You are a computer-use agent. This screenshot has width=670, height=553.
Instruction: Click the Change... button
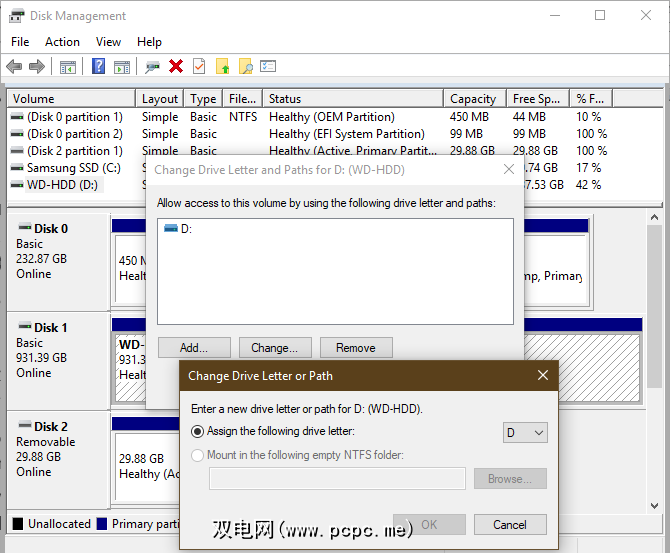(x=275, y=348)
